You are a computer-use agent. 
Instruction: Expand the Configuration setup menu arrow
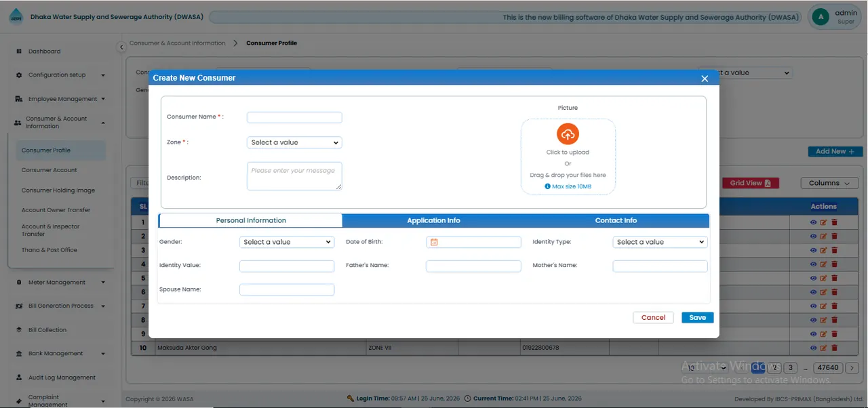pyautogui.click(x=103, y=75)
